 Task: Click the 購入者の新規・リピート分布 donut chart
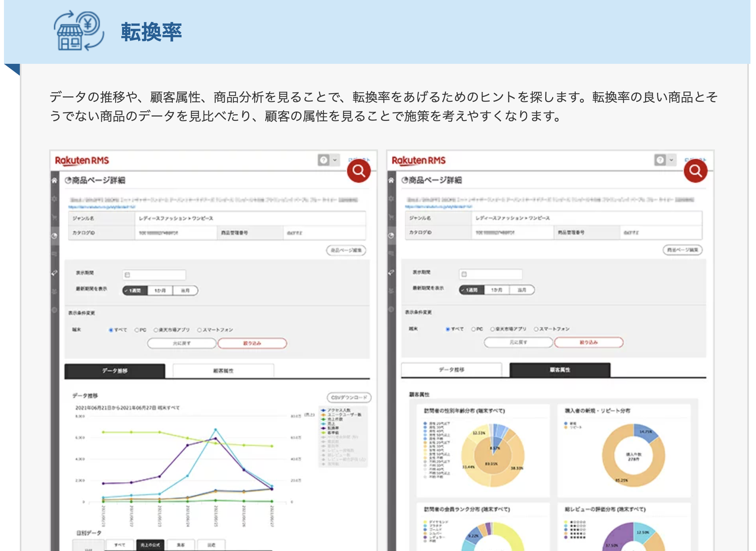[633, 455]
